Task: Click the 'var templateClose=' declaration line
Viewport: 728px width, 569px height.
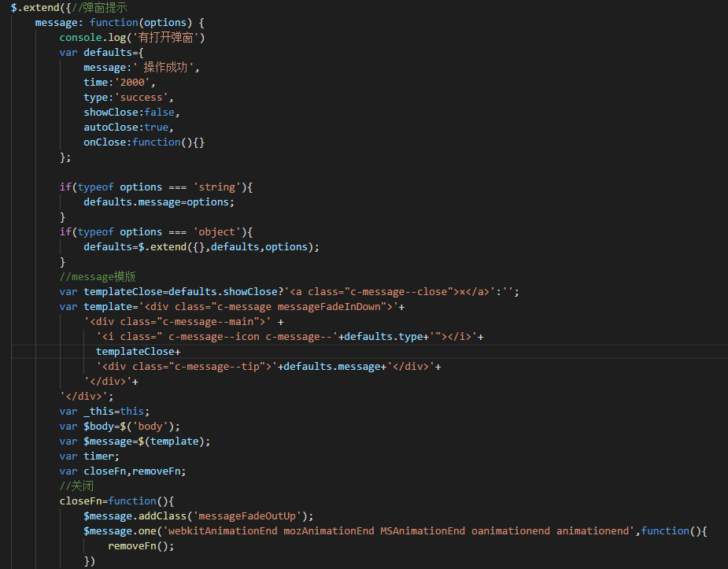Action: tap(290, 292)
